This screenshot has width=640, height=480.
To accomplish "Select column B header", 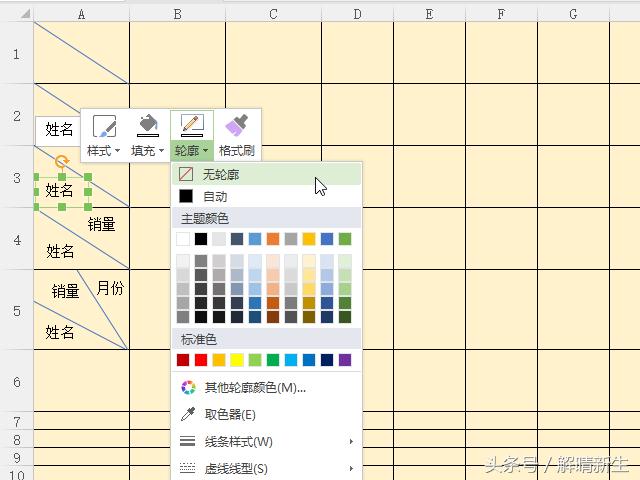I will 178,15.
